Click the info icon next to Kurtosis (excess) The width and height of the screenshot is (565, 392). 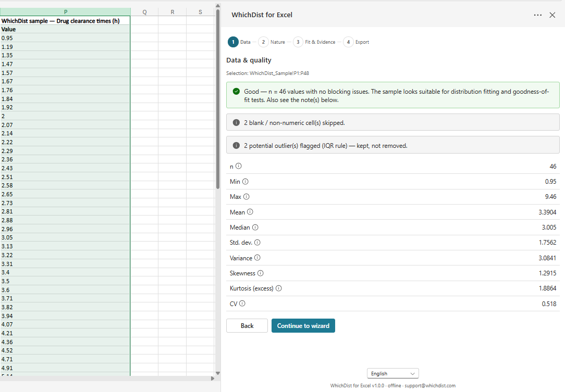[278, 288]
